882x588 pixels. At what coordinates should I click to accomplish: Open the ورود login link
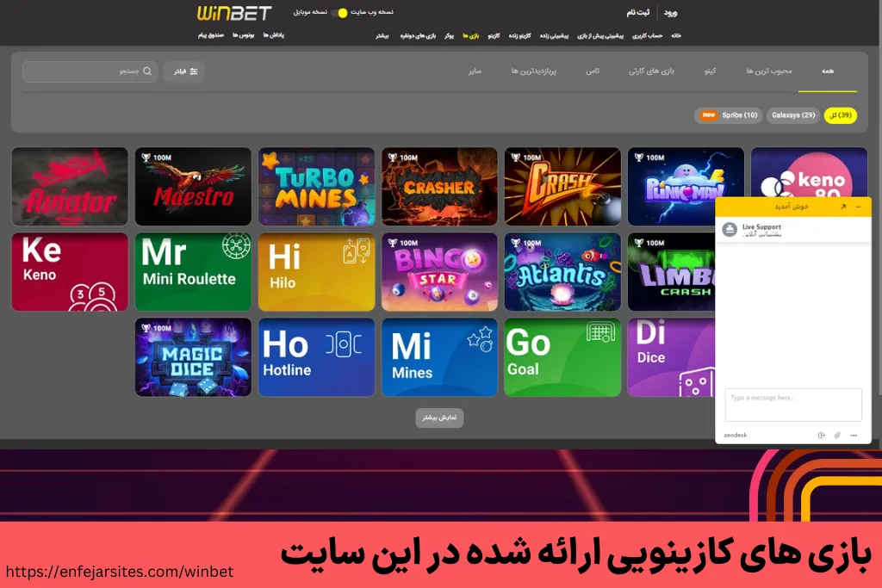670,13
